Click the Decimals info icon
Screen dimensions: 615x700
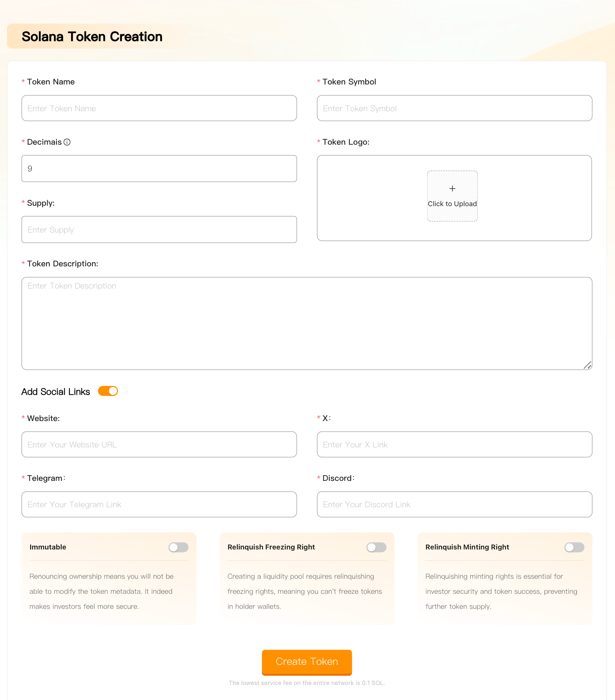click(67, 142)
